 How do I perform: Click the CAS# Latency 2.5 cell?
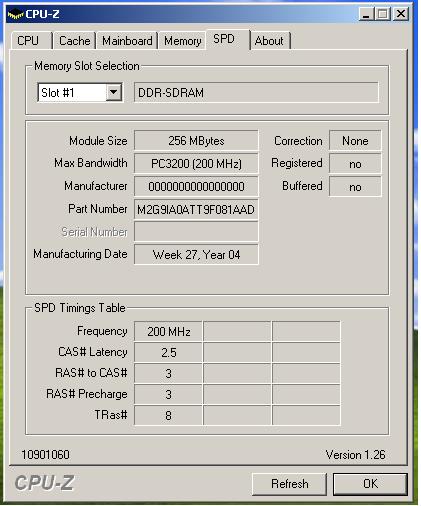click(x=168, y=352)
